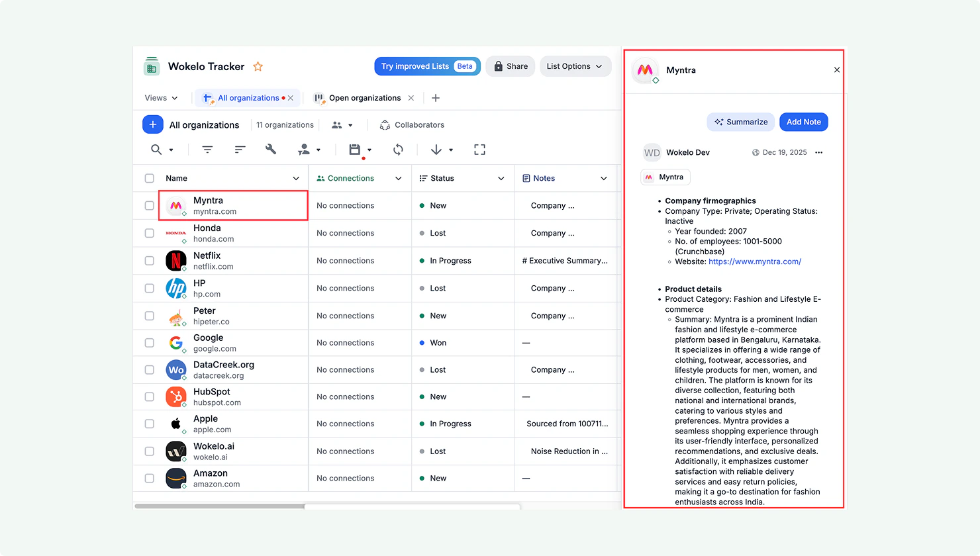This screenshot has width=980, height=556.
Task: Open the Connections column dropdown chevron
Action: [399, 178]
